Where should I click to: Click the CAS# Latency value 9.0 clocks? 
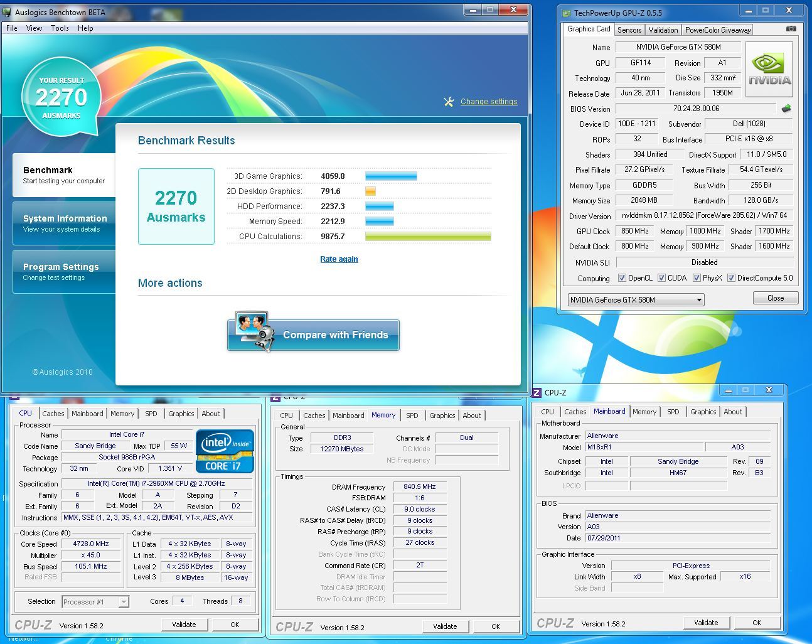(x=420, y=510)
